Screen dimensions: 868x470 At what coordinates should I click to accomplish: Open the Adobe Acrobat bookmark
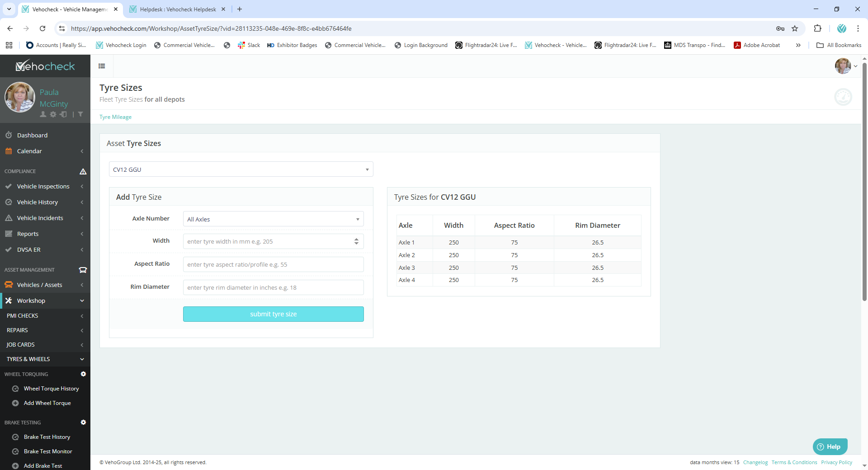(x=757, y=45)
